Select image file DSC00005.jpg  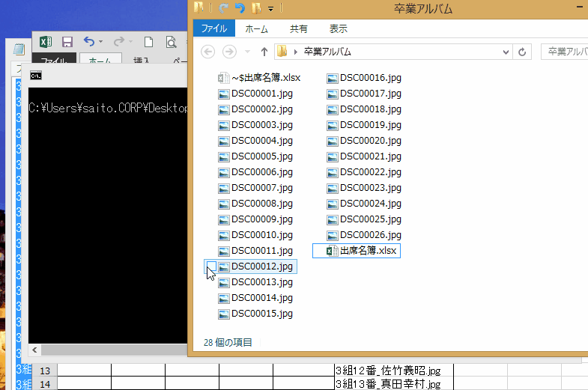click(255, 156)
